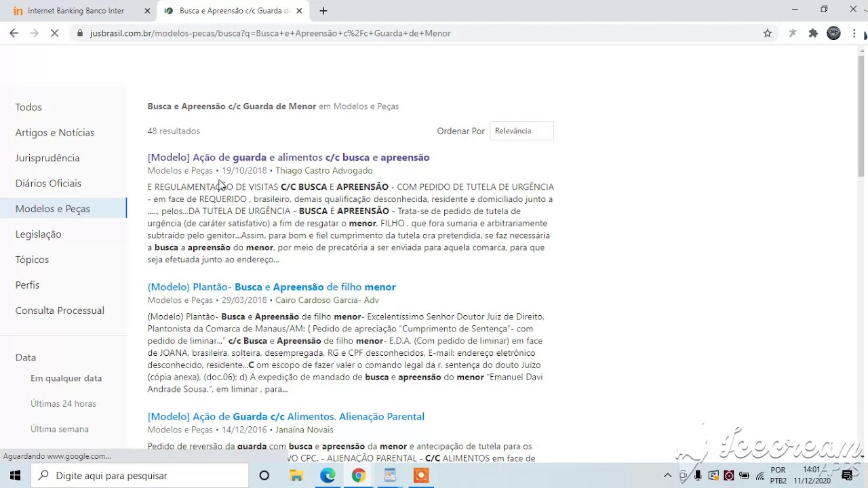
Task: Open taskbar app next to Chrome
Action: pos(390,475)
